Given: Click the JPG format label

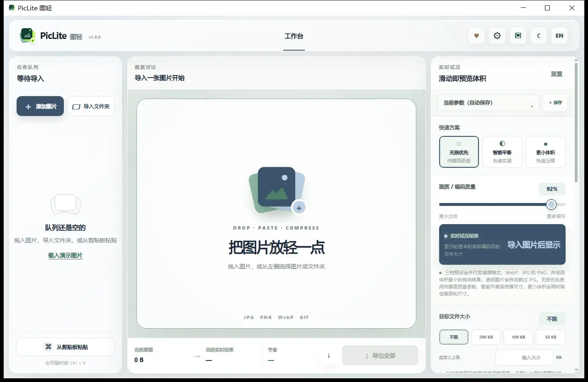Looking at the screenshot, I should pos(249,317).
